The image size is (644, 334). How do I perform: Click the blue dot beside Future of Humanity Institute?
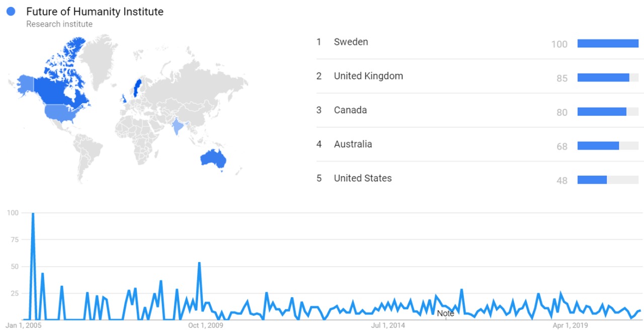pyautogui.click(x=11, y=12)
